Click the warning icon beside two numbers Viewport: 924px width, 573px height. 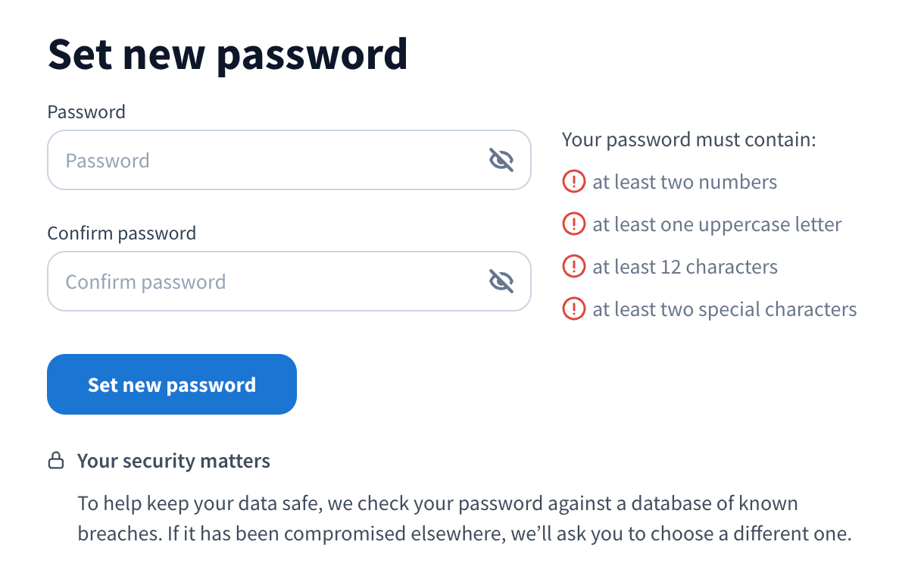(x=574, y=182)
